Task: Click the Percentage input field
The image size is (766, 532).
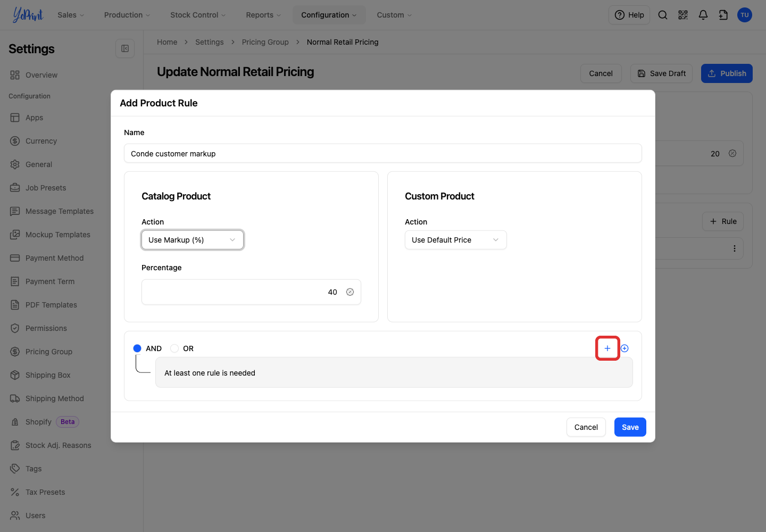Action: [x=251, y=292]
